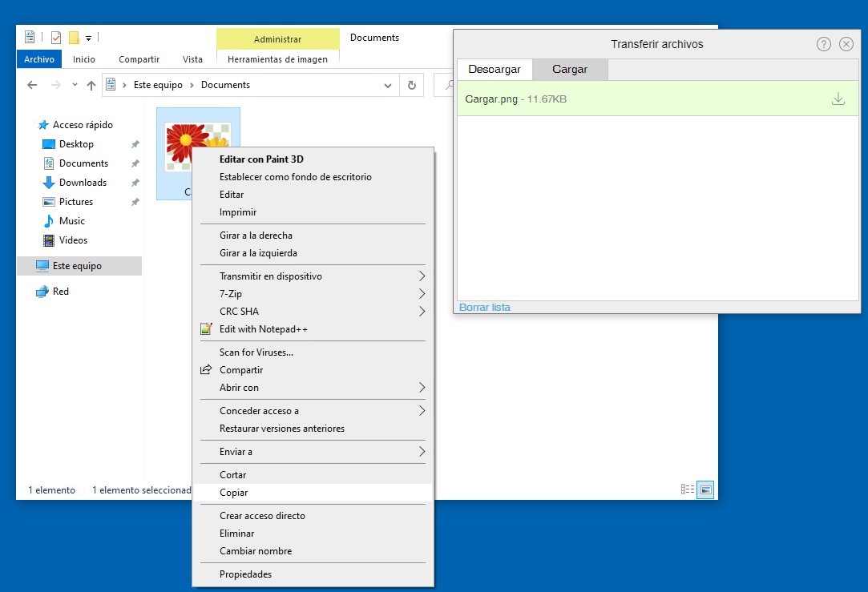Select Copiar from the context menu
868x592 pixels.
coord(234,493)
